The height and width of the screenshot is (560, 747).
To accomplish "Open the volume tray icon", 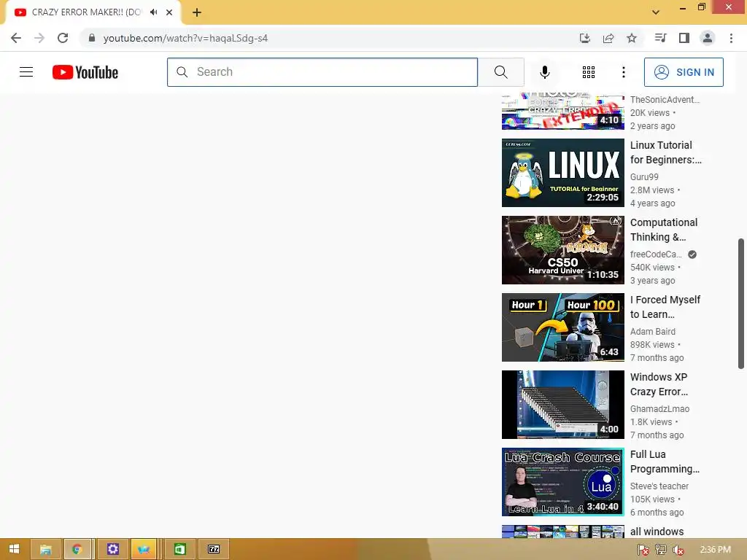I will click(678, 550).
